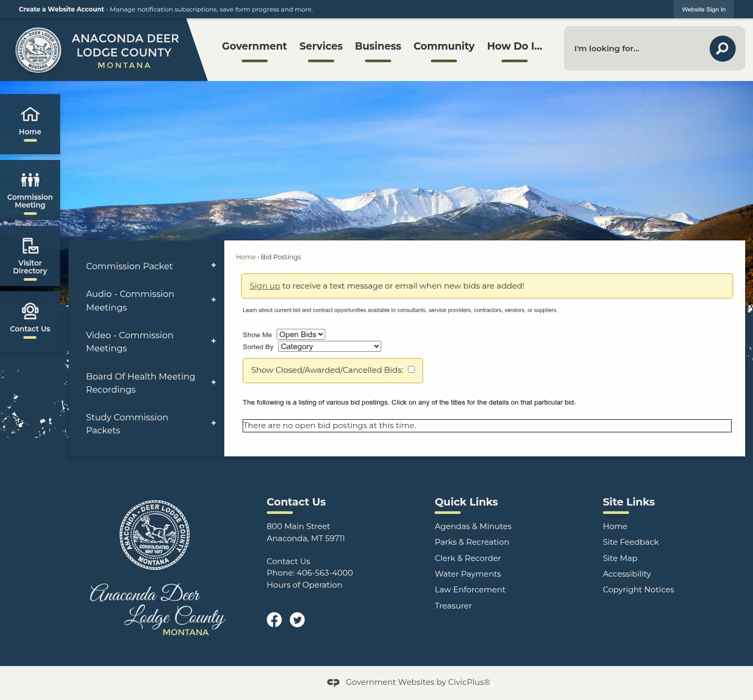Click the county seal logo in header
The width and height of the screenshot is (753, 700).
[38, 50]
